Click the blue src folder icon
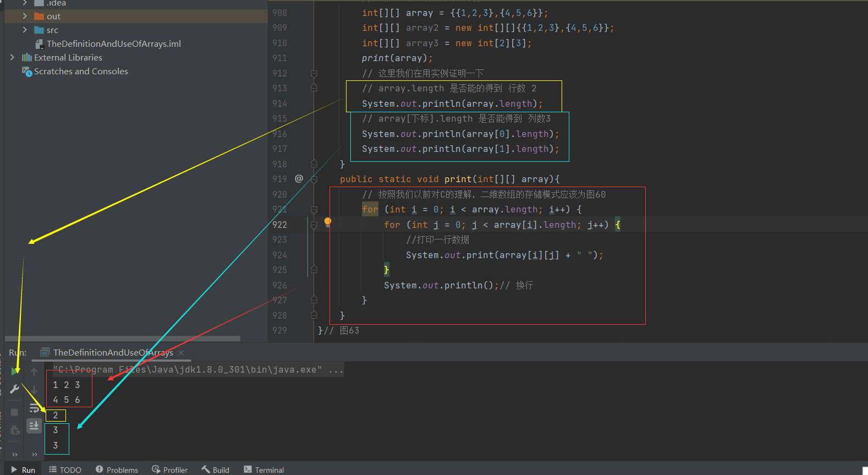Image resolution: width=868 pixels, height=475 pixels. (39, 30)
